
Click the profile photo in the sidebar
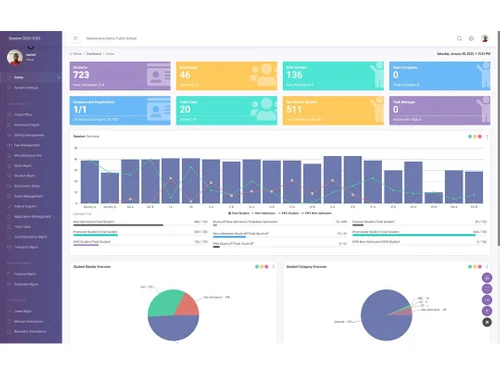pyautogui.click(x=15, y=57)
